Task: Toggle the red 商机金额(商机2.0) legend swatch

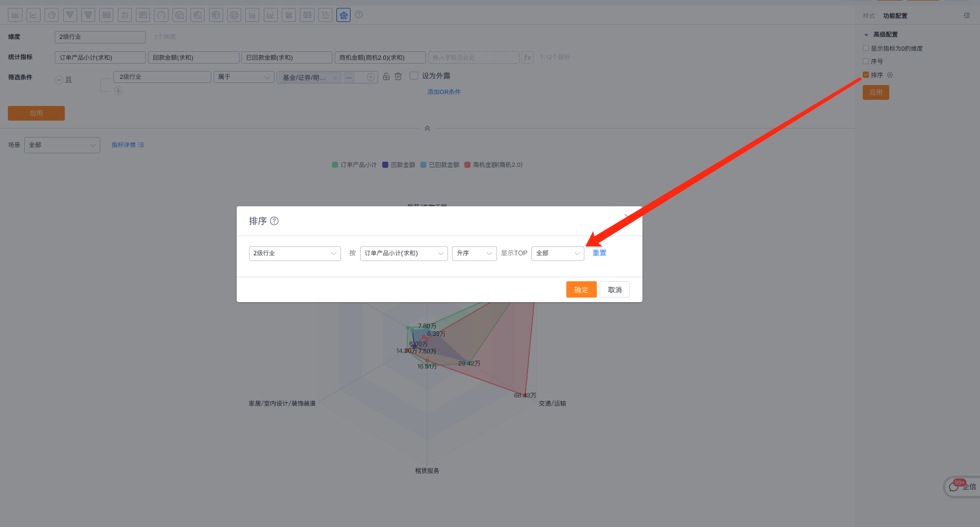Action: (468, 165)
